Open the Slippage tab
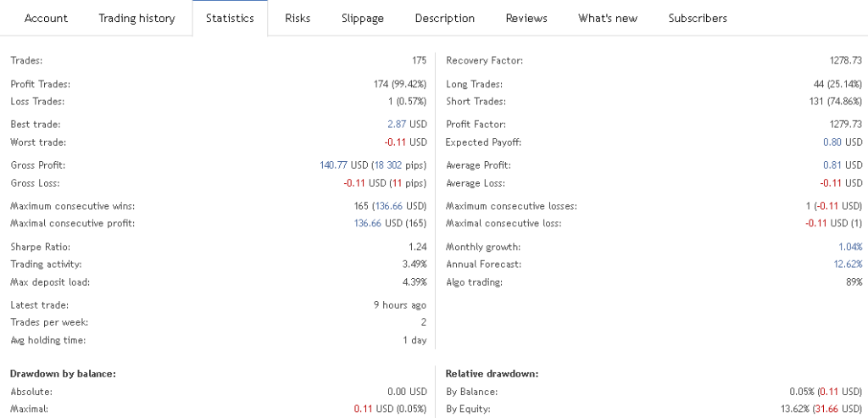868x418 pixels. point(362,18)
